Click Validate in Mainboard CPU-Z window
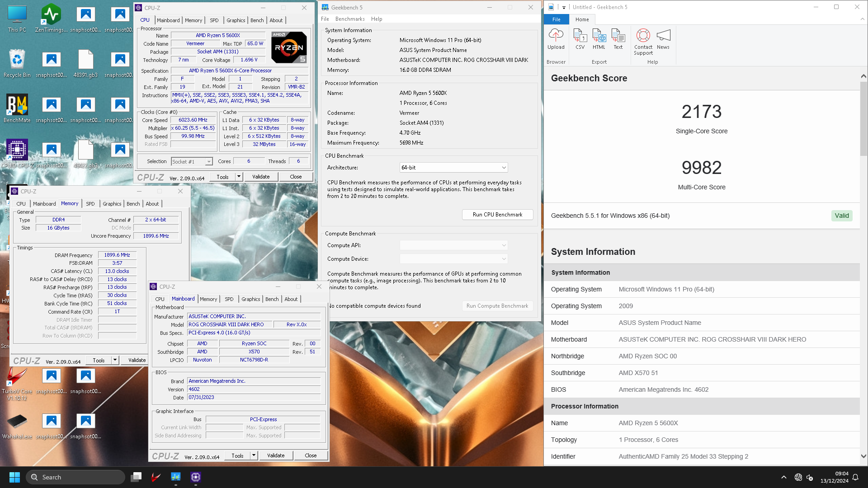 (276, 455)
